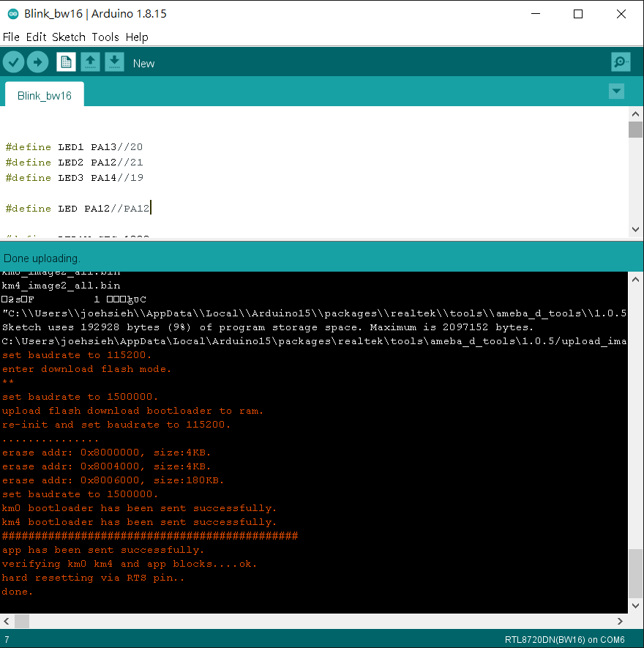Close the Arduino window
644x648 pixels.
(621, 14)
